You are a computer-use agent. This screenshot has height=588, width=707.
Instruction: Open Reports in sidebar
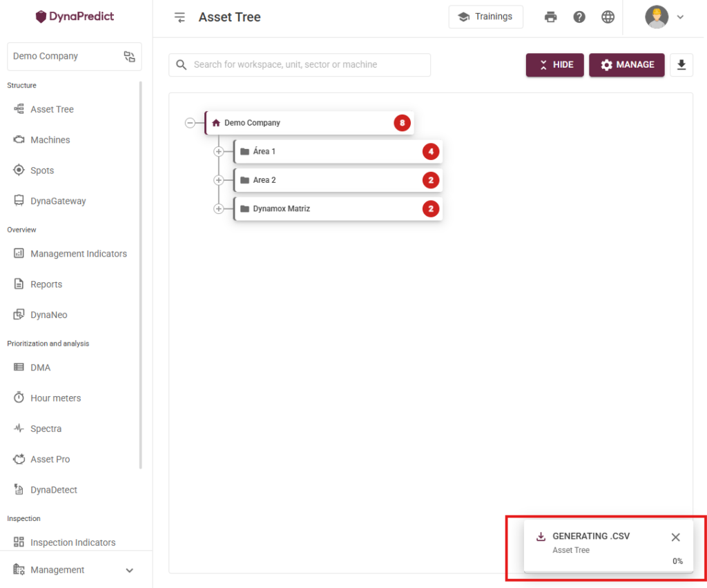coord(46,284)
